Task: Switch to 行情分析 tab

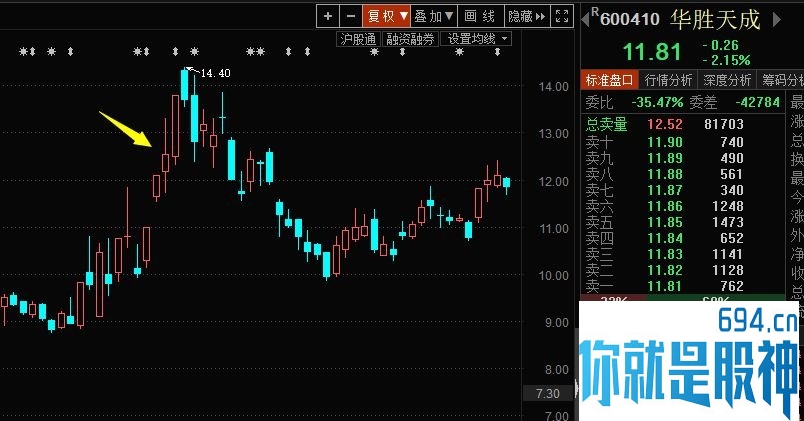Action: (668, 80)
